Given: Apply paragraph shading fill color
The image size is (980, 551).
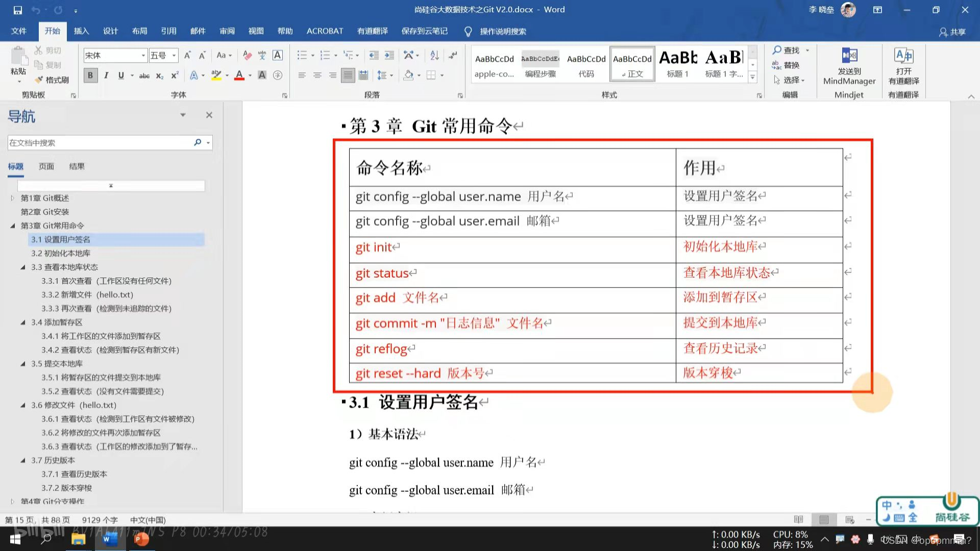Looking at the screenshot, I should [x=408, y=76].
